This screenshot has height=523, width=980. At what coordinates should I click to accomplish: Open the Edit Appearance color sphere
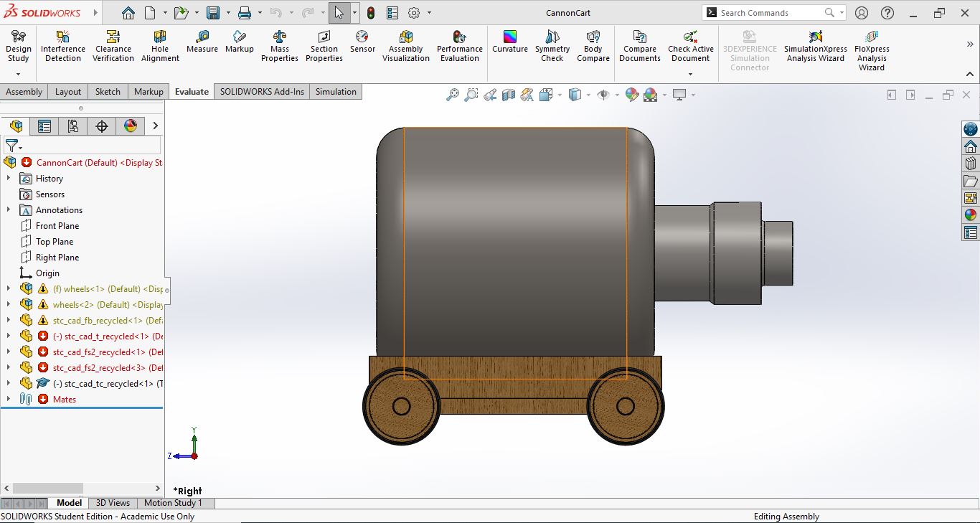[x=632, y=95]
